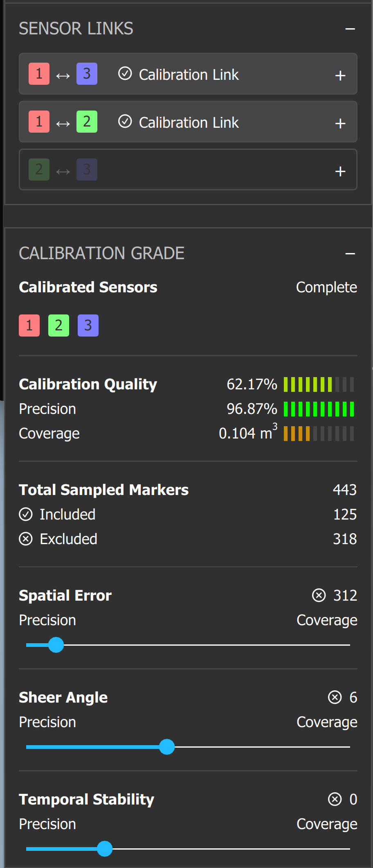Collapse the Calibration Grade panel
373x868 pixels.
350,254
